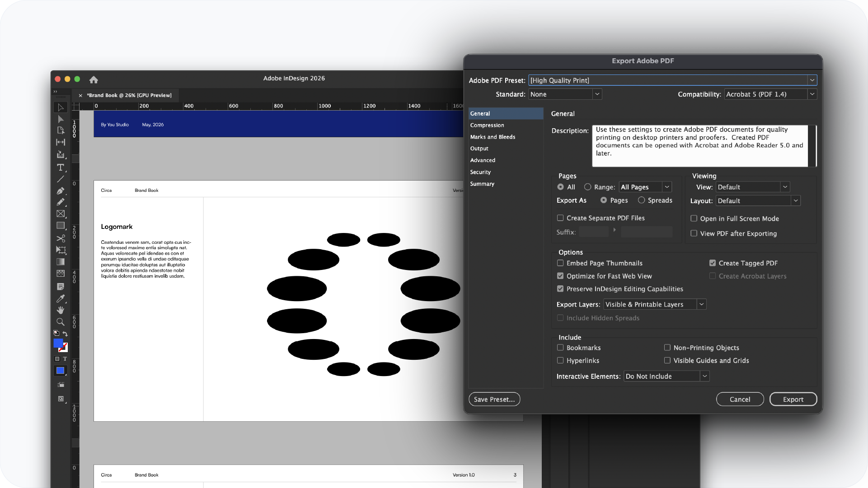Select the Type tool
The image size is (868, 488).
tap(61, 167)
